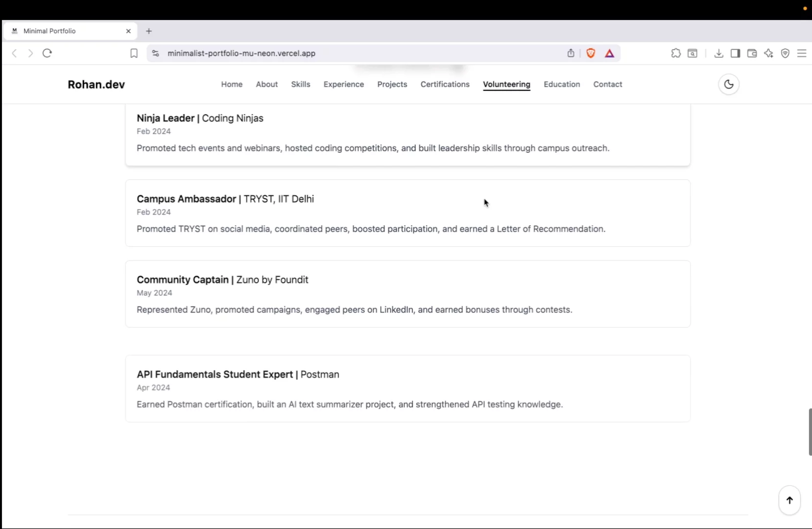This screenshot has width=812, height=529.
Task: Click the page vertical scrollbar thumb
Action: coord(810,432)
